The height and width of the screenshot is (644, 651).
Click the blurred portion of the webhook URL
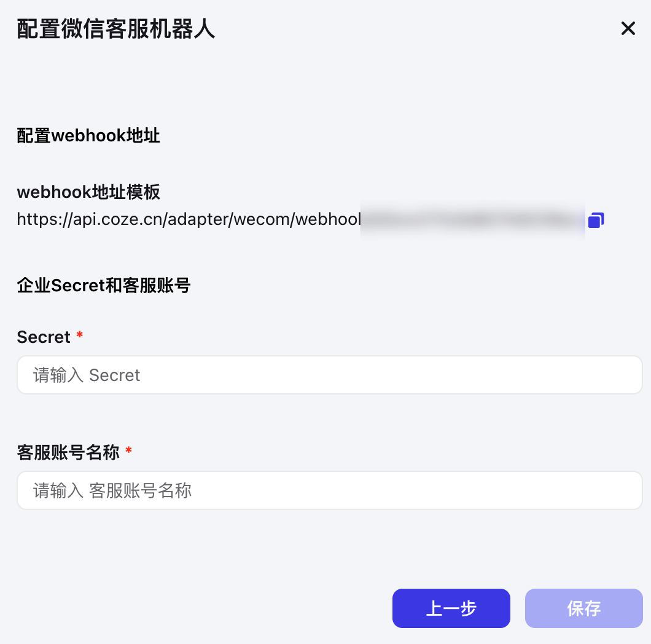pos(472,220)
